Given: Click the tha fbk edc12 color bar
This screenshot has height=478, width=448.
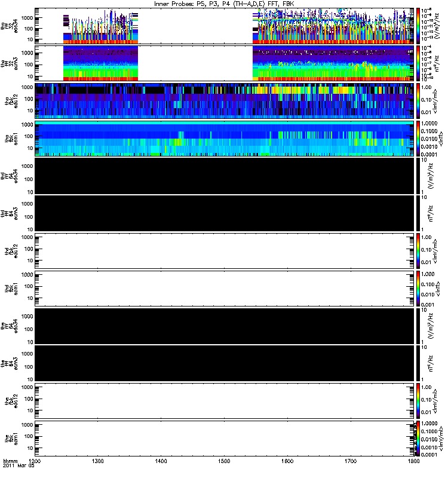Looking at the screenshot, I should (x=418, y=101).
